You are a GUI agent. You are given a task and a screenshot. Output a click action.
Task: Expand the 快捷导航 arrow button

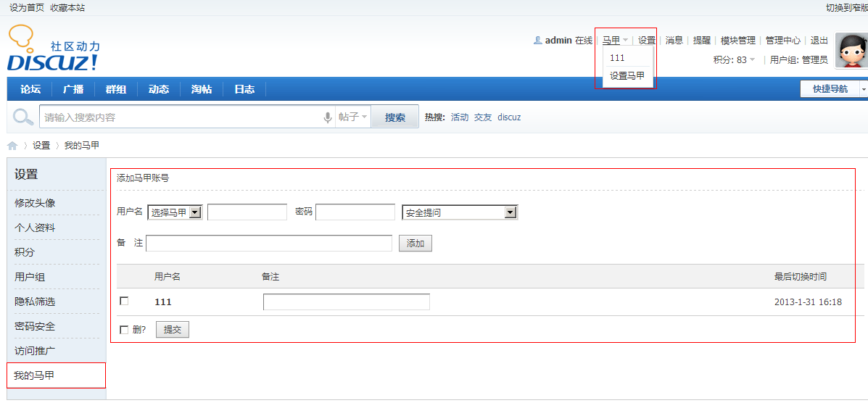click(x=863, y=89)
